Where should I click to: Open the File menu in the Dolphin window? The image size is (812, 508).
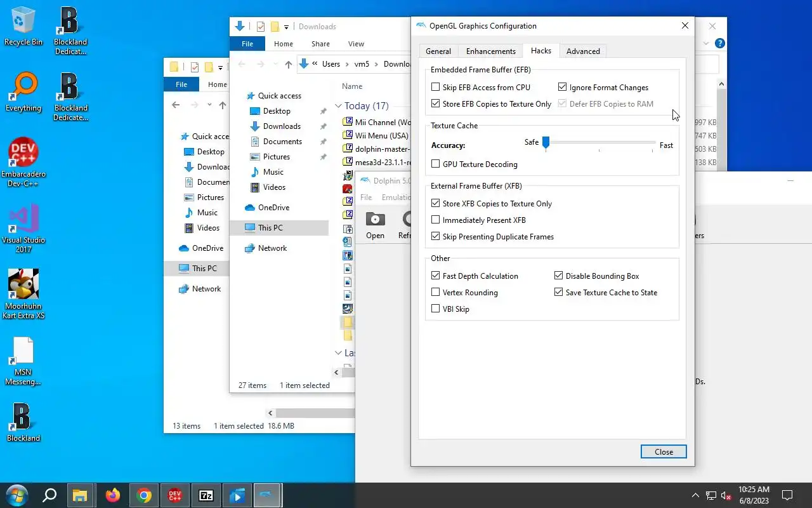click(x=366, y=197)
